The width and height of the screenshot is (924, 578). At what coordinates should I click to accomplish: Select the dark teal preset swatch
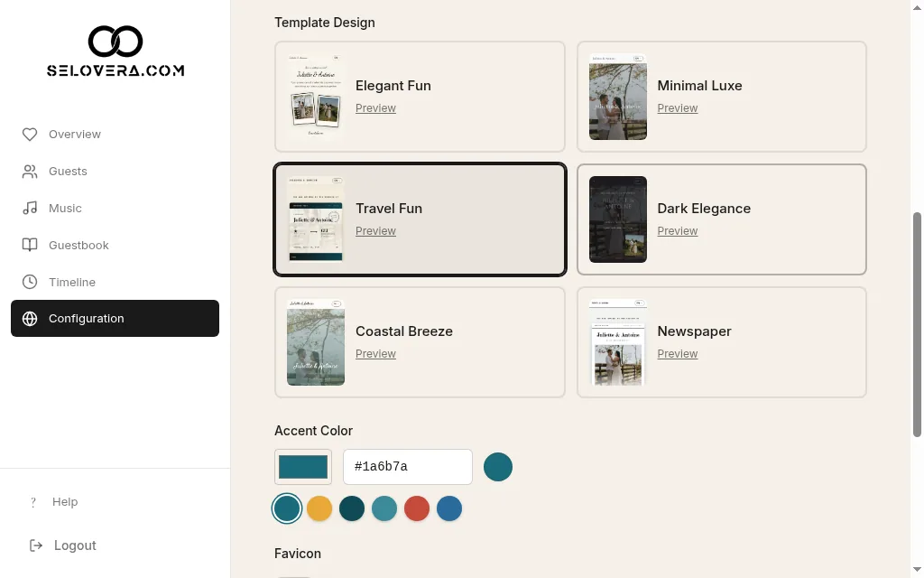click(x=352, y=508)
